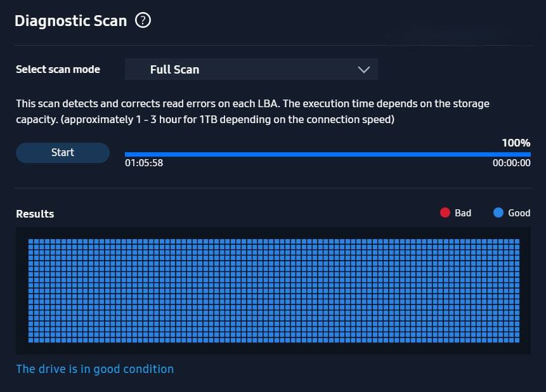The height and width of the screenshot is (392, 546).
Task: Start the diagnostic scan
Action: tap(63, 153)
